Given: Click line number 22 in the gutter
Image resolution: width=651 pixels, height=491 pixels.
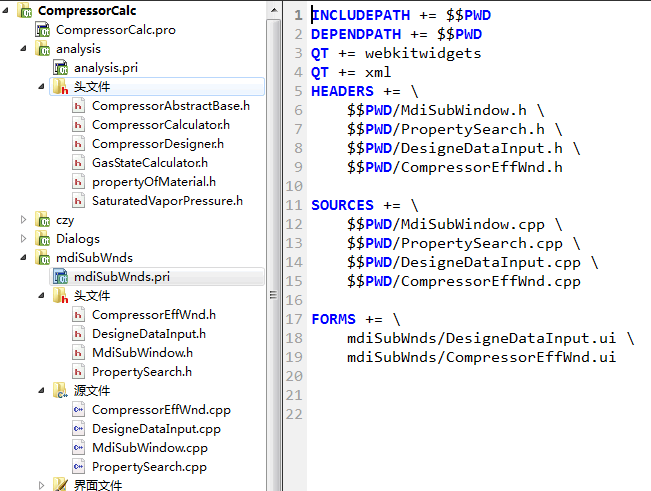Looking at the screenshot, I should click(x=294, y=414).
